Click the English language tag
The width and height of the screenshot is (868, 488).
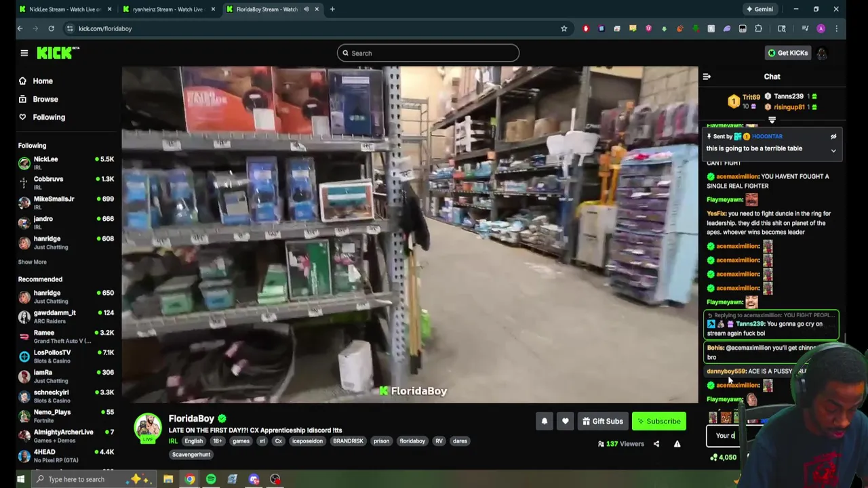tap(193, 441)
